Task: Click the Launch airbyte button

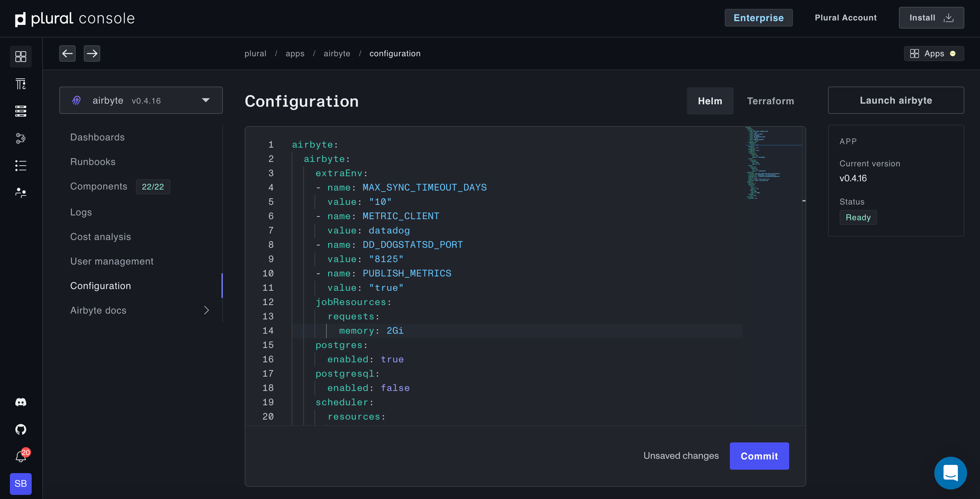Action: pyautogui.click(x=895, y=101)
